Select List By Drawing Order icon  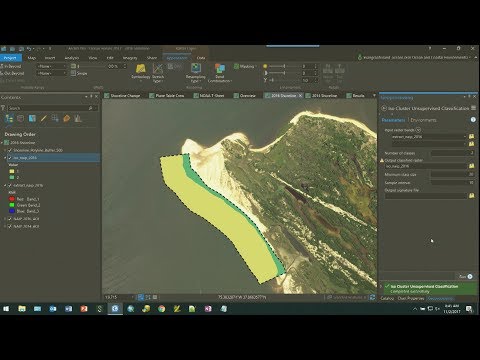pyautogui.click(x=9, y=118)
